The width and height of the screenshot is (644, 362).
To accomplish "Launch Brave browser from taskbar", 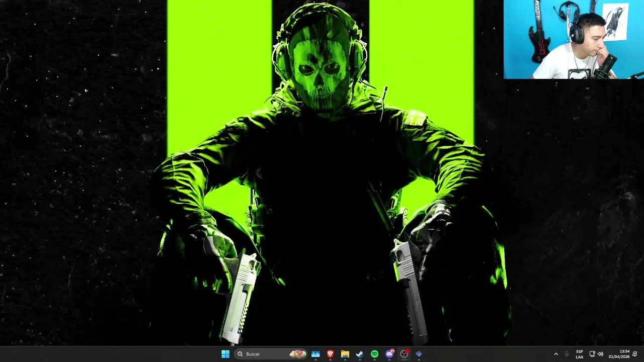I will click(330, 354).
